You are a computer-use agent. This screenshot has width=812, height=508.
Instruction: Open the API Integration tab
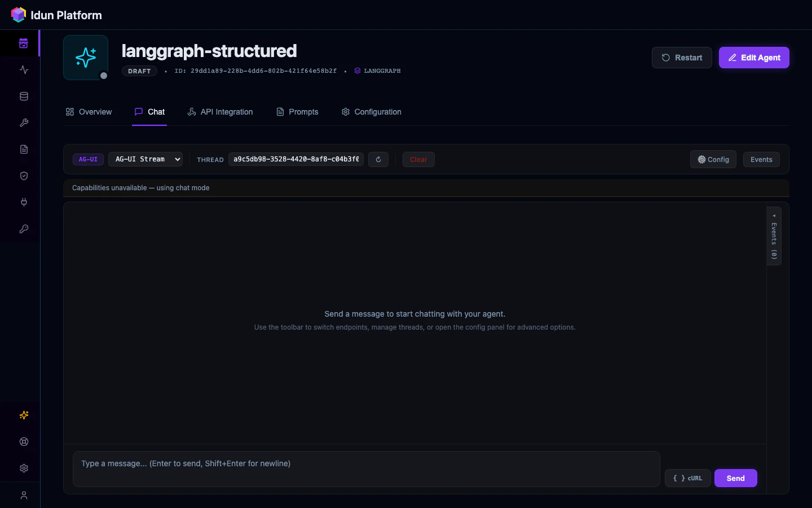click(220, 112)
